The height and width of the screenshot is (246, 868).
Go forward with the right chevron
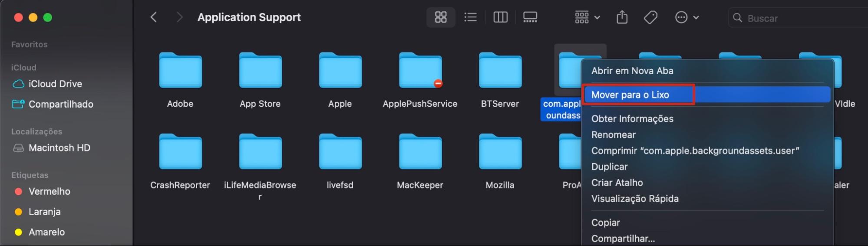coord(179,17)
